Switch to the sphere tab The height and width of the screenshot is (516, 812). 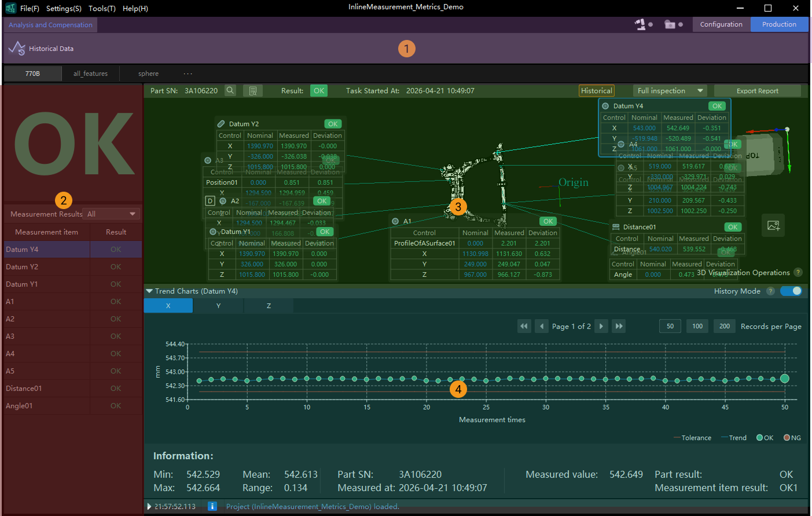pyautogui.click(x=148, y=74)
